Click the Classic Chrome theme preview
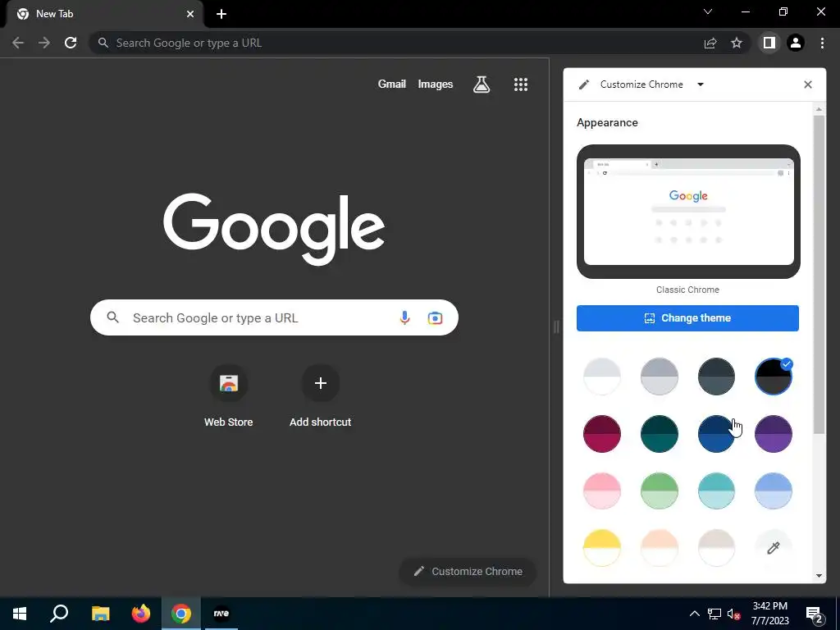 [688, 212]
